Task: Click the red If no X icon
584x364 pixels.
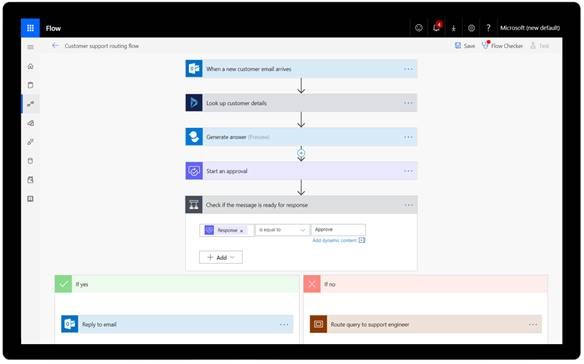Action: click(x=312, y=284)
